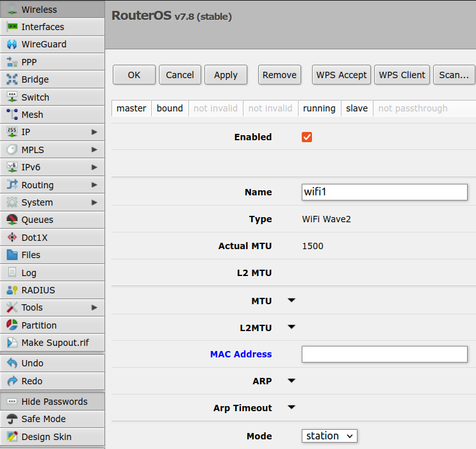
Task: Click the Dot1X icon
Action: (12, 238)
